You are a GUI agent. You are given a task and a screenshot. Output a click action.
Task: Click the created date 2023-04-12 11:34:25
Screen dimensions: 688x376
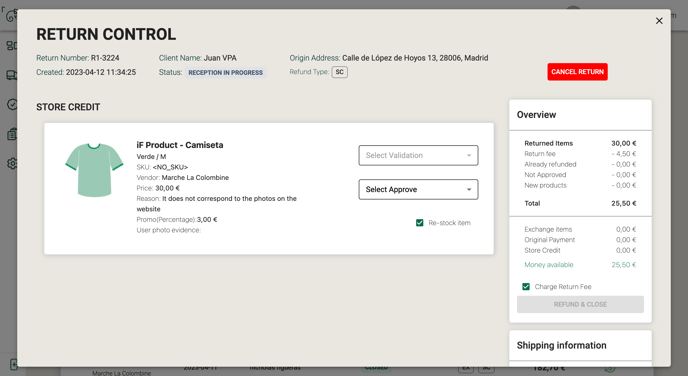click(x=101, y=72)
